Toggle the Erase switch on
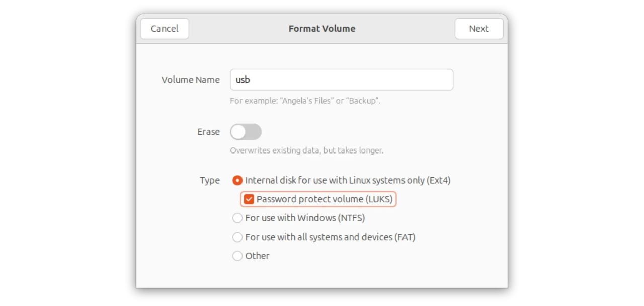This screenshot has width=644, height=306. click(246, 132)
